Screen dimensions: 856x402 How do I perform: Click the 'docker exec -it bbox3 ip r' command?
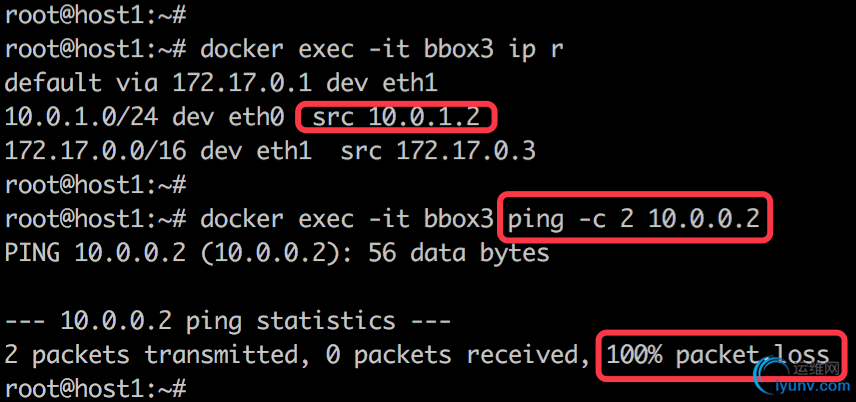point(382,49)
